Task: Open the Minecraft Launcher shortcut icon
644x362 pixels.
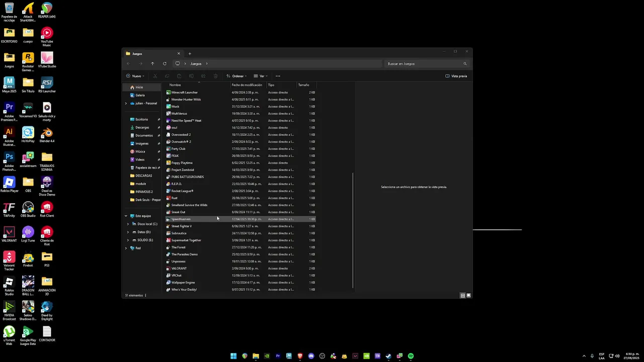Action: tap(169, 93)
